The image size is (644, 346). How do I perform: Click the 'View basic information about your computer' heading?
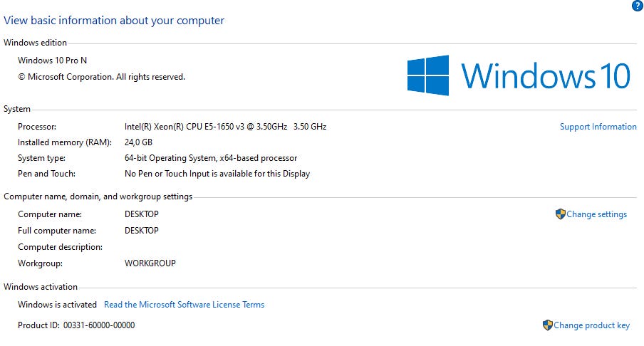114,21
